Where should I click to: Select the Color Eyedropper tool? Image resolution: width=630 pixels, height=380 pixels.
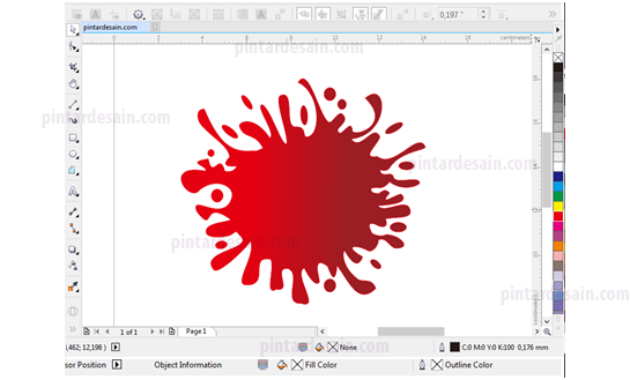tap(73, 286)
